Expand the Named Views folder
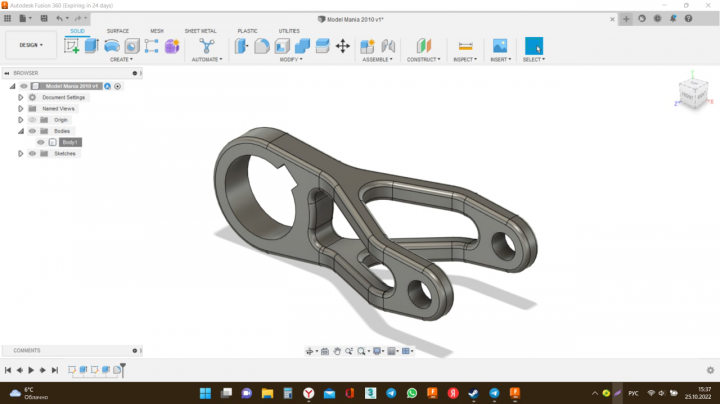This screenshot has height=404, width=720. [20, 109]
